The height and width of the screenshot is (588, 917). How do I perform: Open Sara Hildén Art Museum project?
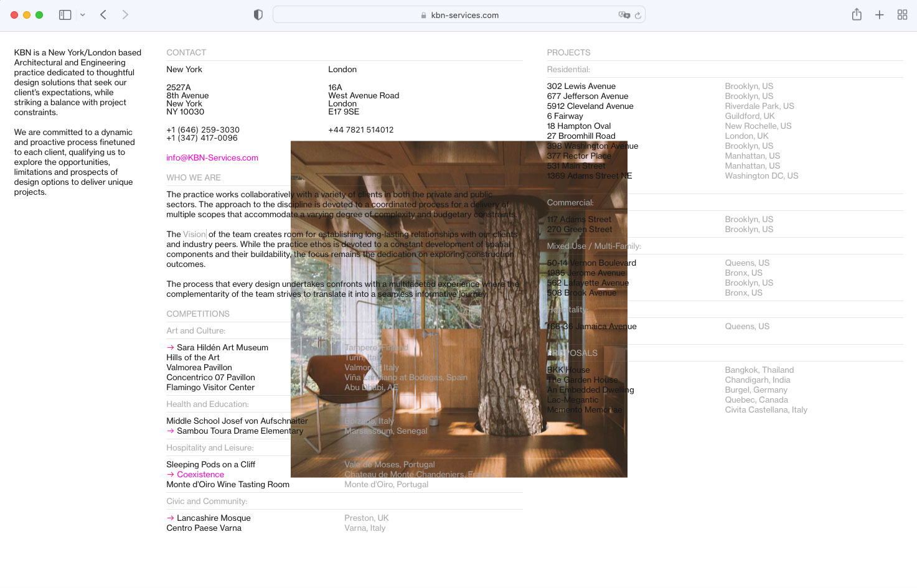[x=222, y=348]
